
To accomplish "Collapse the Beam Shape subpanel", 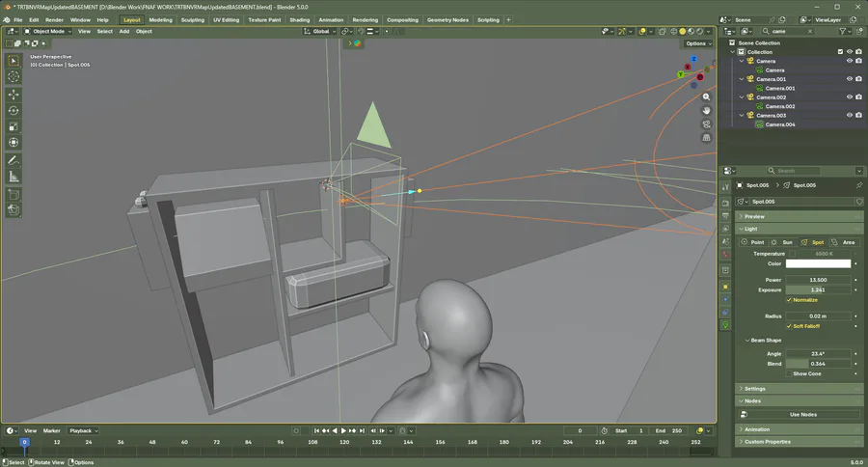I will coord(764,341).
